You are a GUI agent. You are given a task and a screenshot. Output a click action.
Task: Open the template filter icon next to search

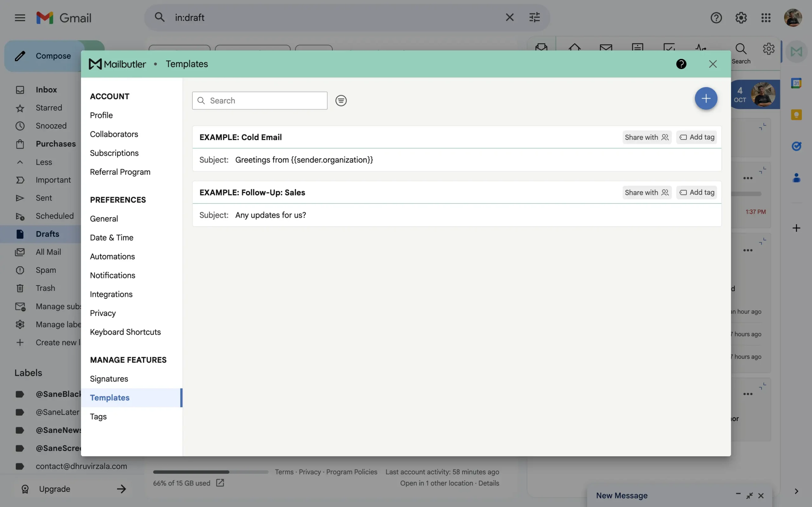click(341, 100)
